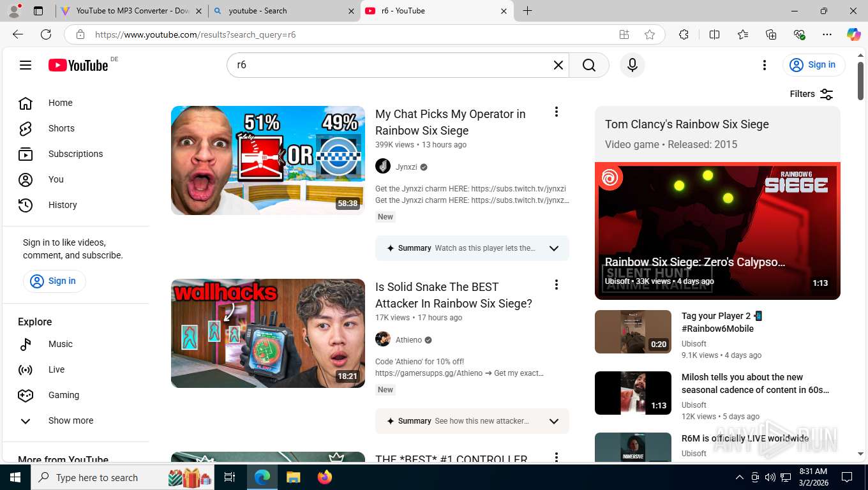Open Edge settings and more menu

[x=827, y=34]
